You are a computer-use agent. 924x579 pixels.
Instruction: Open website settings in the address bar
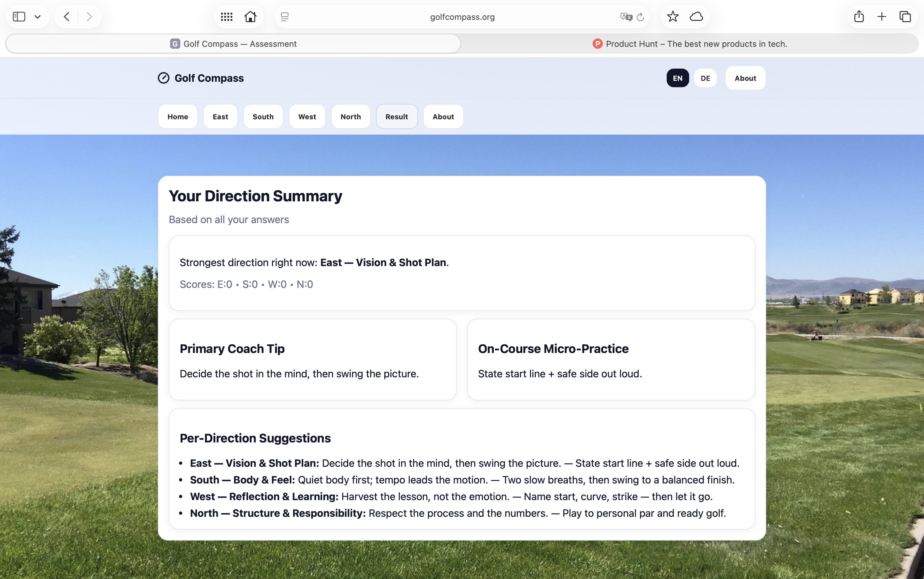284,16
